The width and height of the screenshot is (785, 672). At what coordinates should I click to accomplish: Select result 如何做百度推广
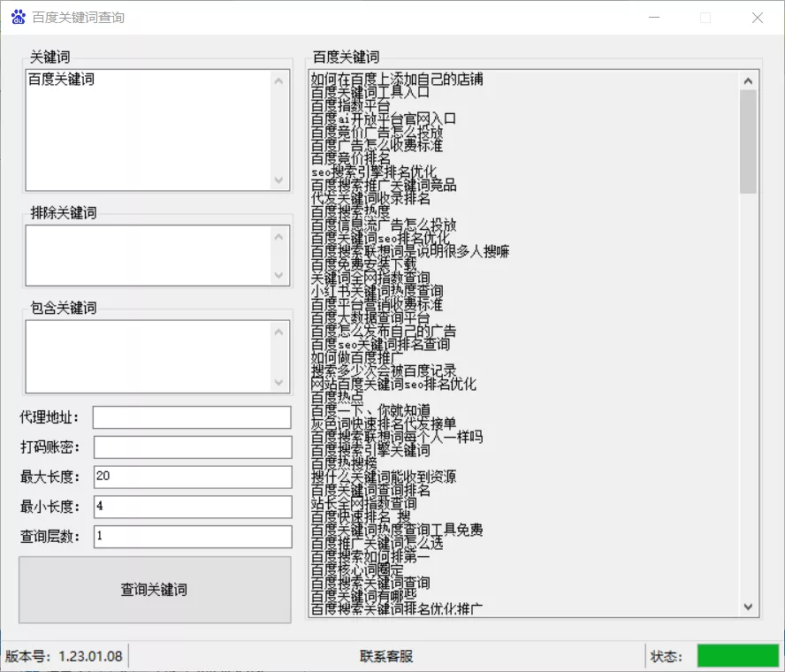point(357,357)
